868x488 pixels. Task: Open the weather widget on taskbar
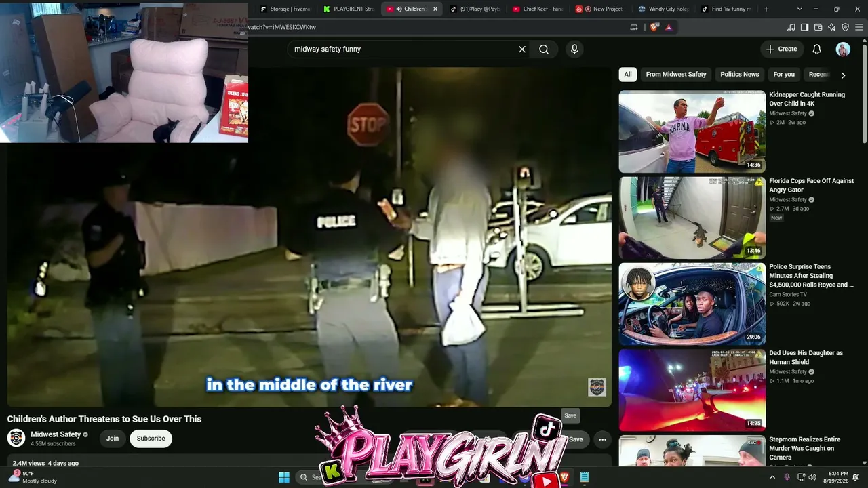pos(34,477)
